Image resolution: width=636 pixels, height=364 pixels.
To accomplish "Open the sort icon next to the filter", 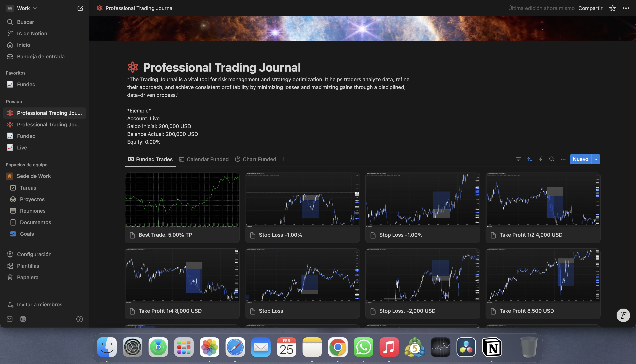I will coord(529,159).
